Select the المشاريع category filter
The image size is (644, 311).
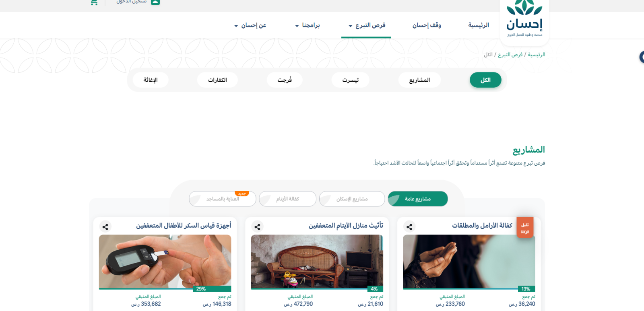420,80
